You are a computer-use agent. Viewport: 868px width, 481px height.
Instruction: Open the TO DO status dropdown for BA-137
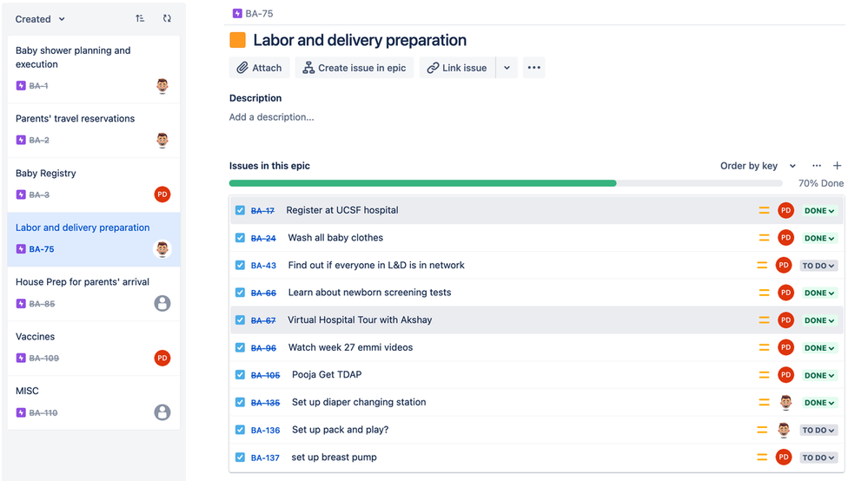[818, 458]
